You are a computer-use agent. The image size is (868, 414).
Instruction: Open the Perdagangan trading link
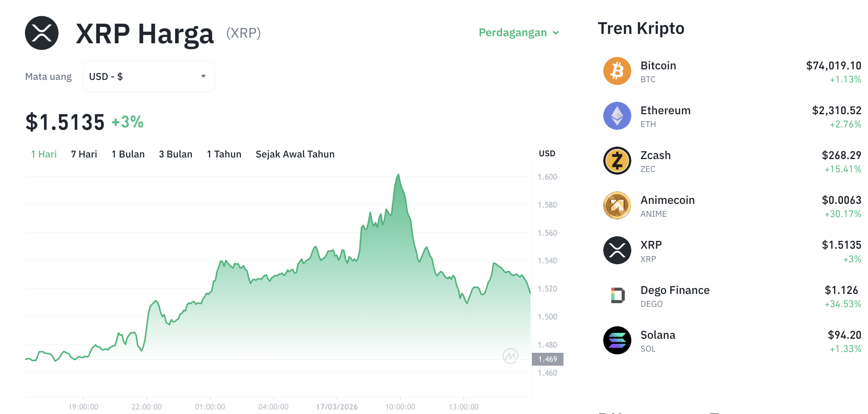point(513,32)
